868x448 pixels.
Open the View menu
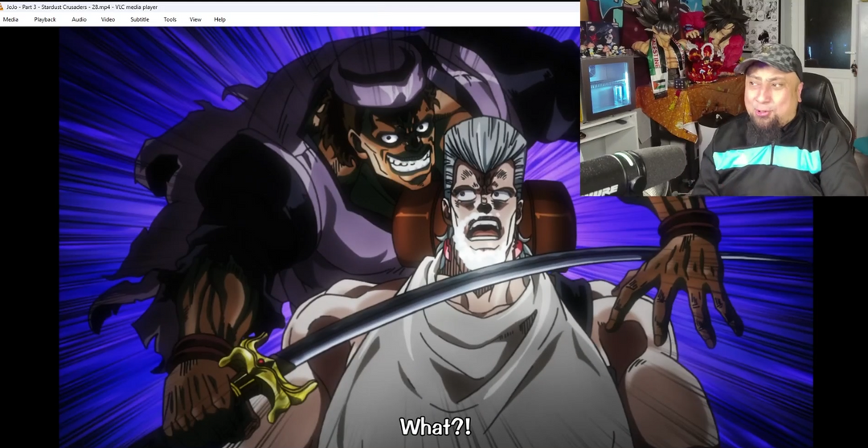[195, 19]
